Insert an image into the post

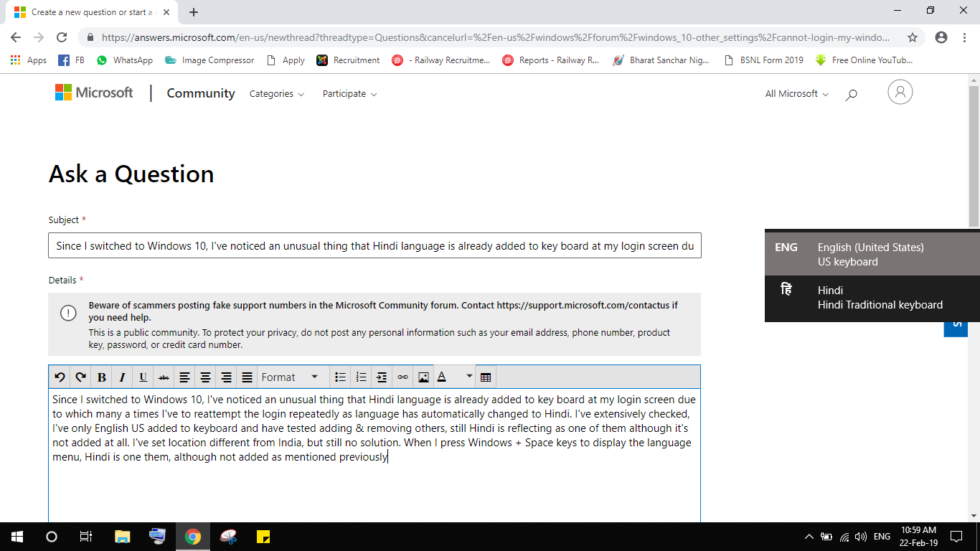coord(423,377)
